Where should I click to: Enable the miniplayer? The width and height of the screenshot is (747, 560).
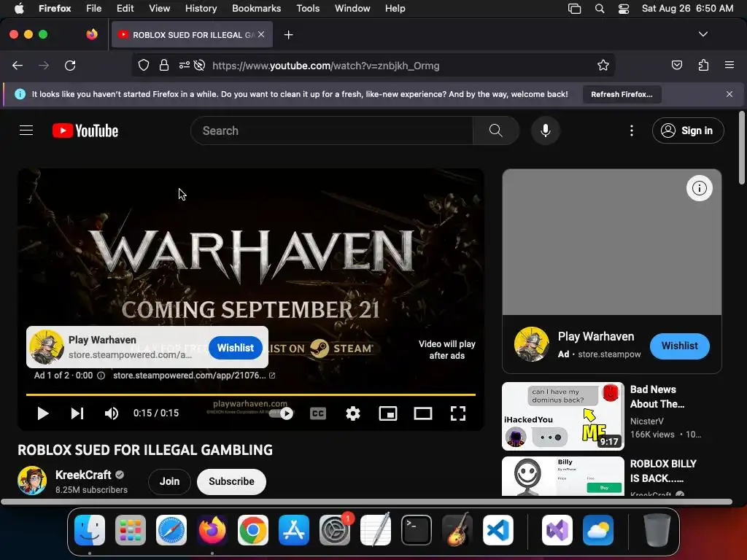coord(388,413)
